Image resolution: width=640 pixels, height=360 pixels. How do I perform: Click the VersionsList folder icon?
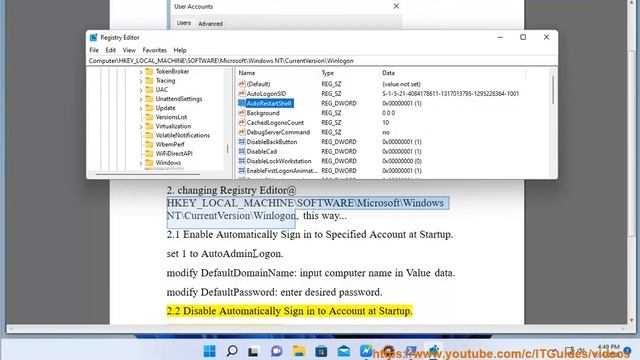coord(149,117)
